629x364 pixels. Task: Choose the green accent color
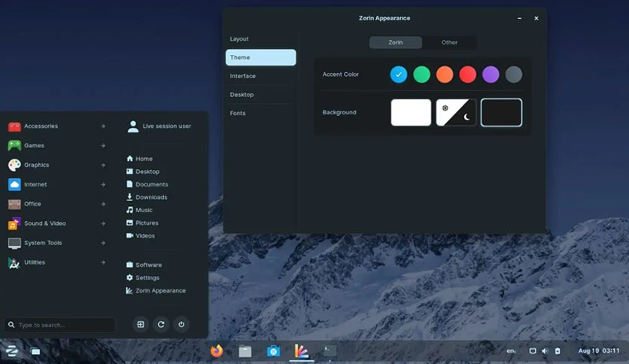[421, 74]
